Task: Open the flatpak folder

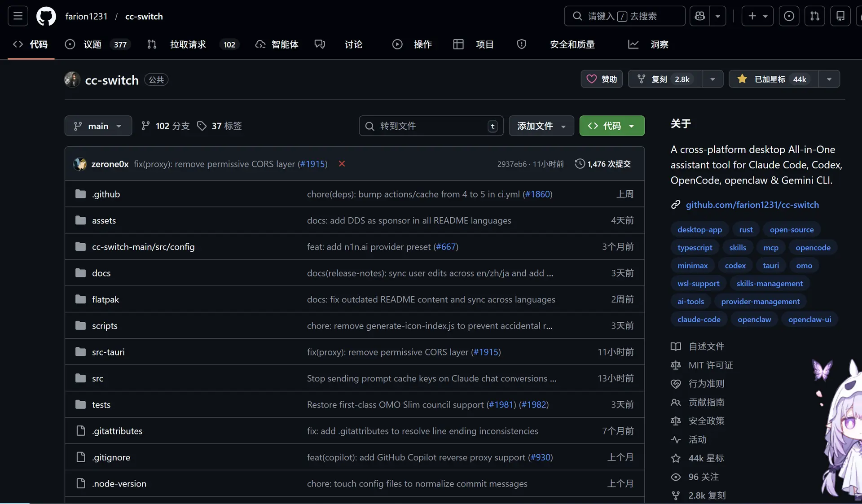Action: coord(106,299)
